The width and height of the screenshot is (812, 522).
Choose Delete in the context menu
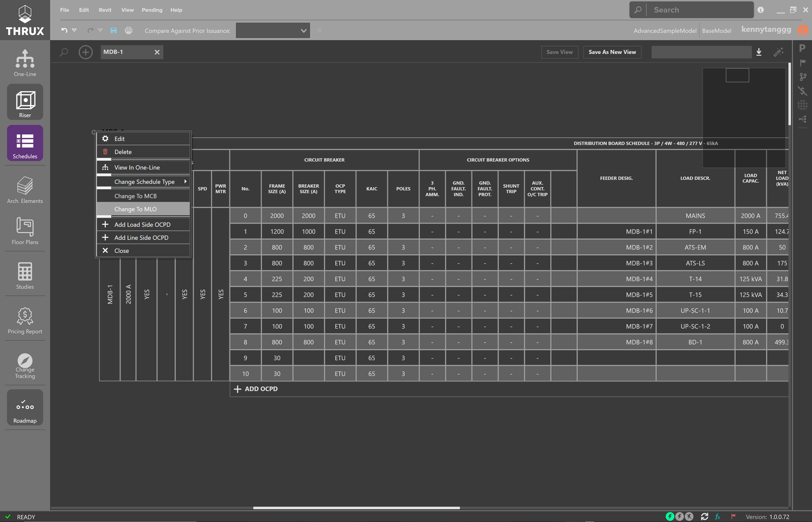pyautogui.click(x=143, y=152)
